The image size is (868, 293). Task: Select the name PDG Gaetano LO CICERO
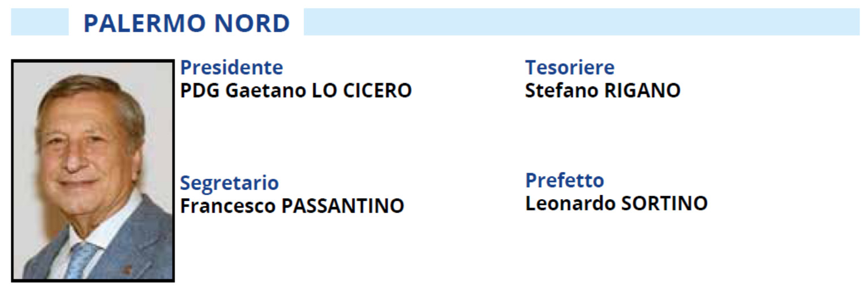(x=296, y=91)
